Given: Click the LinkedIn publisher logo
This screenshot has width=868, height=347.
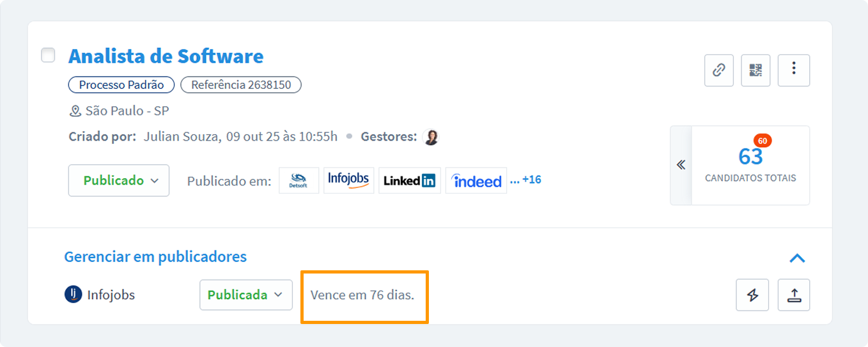Looking at the screenshot, I should click(x=409, y=181).
